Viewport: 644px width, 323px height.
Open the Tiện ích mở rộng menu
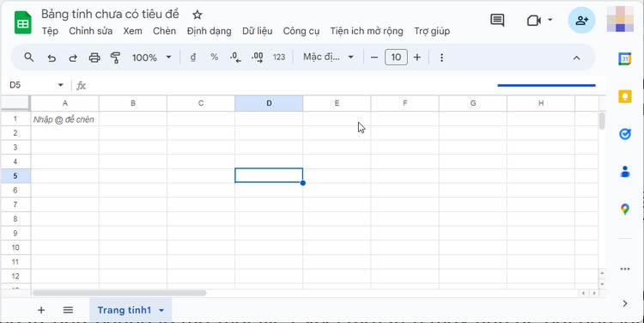pyautogui.click(x=367, y=31)
